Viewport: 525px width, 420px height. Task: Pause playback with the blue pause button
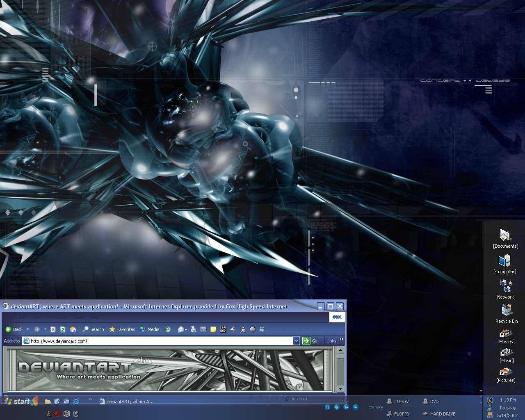(x=327, y=407)
